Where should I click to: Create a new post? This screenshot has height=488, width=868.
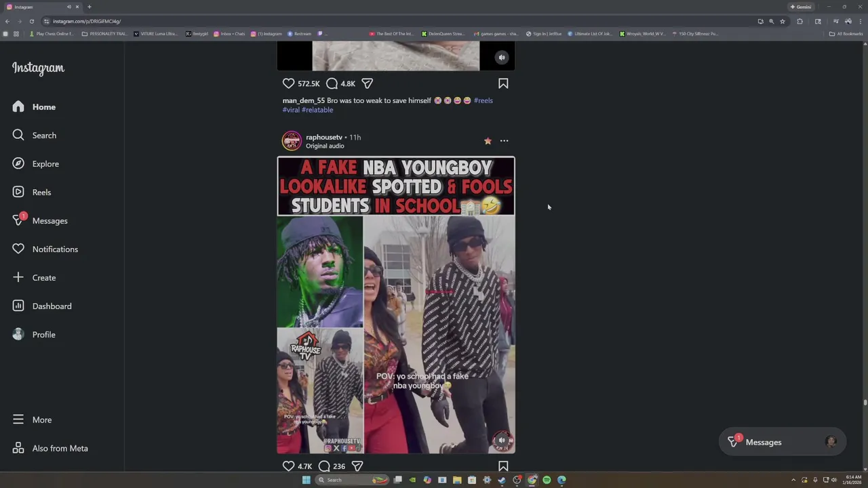pos(34,278)
